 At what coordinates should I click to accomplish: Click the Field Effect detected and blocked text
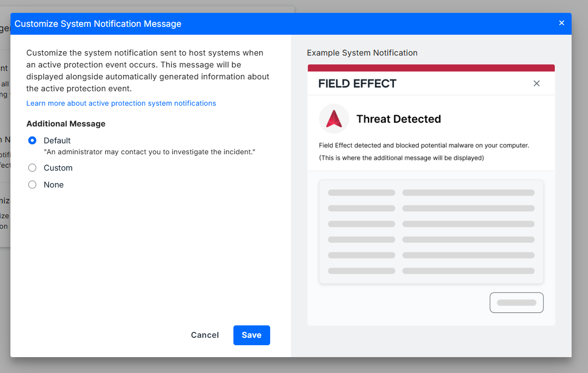(x=424, y=145)
